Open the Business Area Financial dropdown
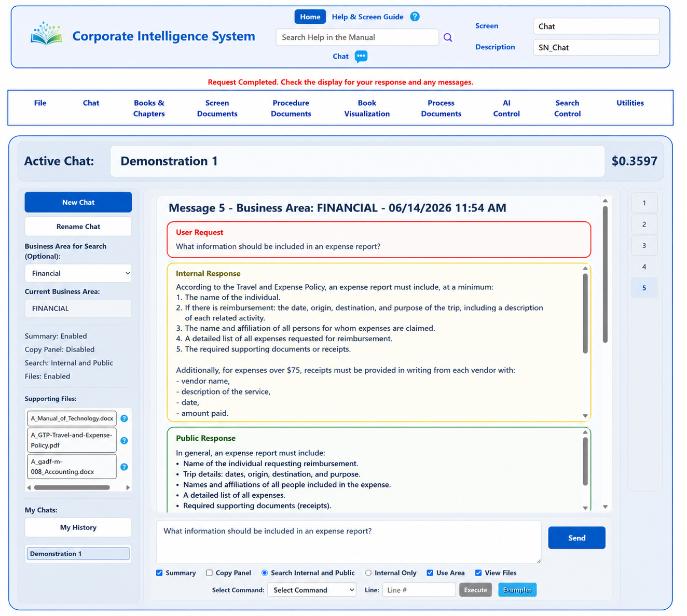The height and width of the screenshot is (616, 687). click(78, 273)
